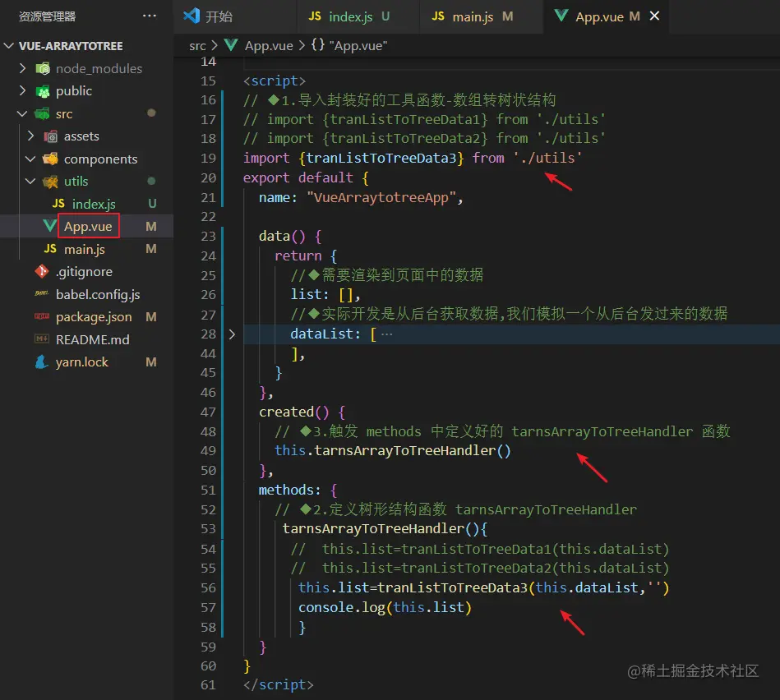Expand the public folder chevron
The image size is (780, 700).
(x=22, y=90)
